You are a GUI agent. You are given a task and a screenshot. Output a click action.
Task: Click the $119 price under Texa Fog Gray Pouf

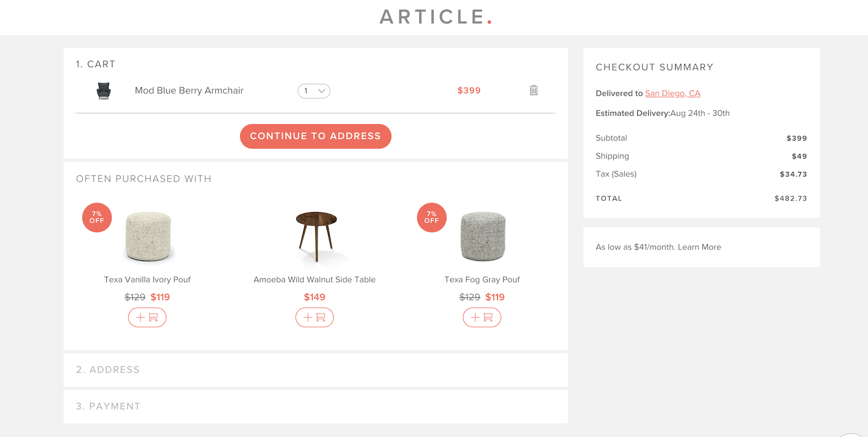point(495,297)
